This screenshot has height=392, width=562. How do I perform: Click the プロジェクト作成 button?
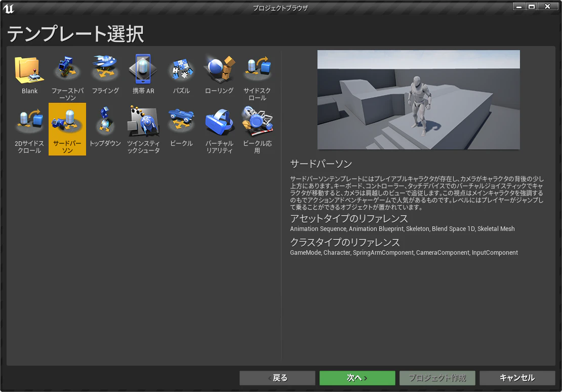tap(437, 378)
